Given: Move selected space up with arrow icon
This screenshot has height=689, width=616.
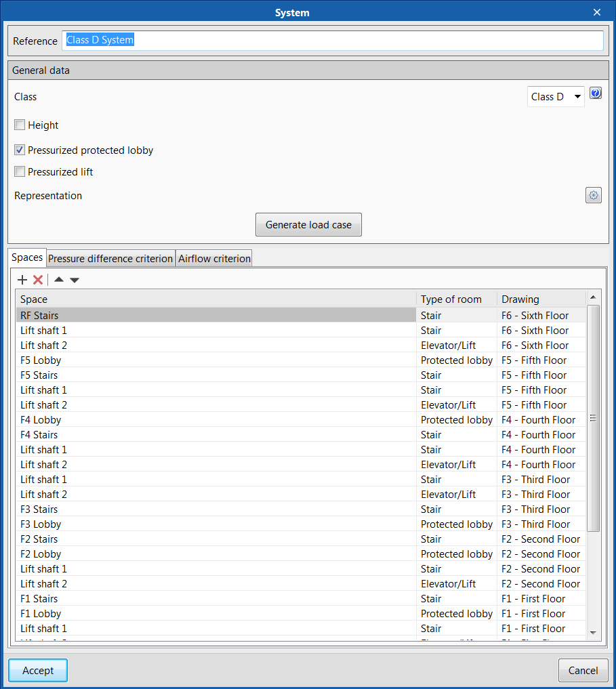Looking at the screenshot, I should click(x=59, y=280).
